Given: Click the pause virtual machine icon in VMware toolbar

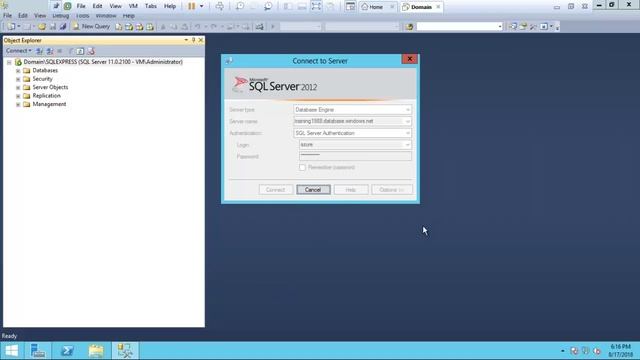Looking at the screenshot, I should tap(191, 6).
